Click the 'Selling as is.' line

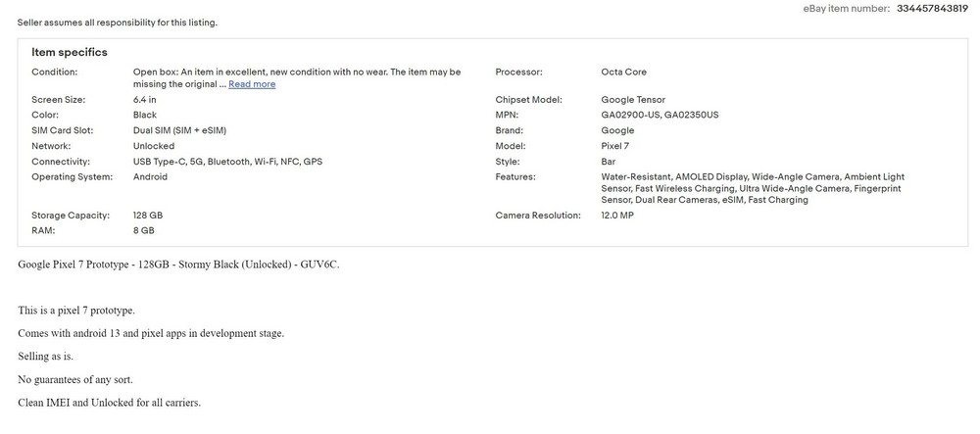46,357
